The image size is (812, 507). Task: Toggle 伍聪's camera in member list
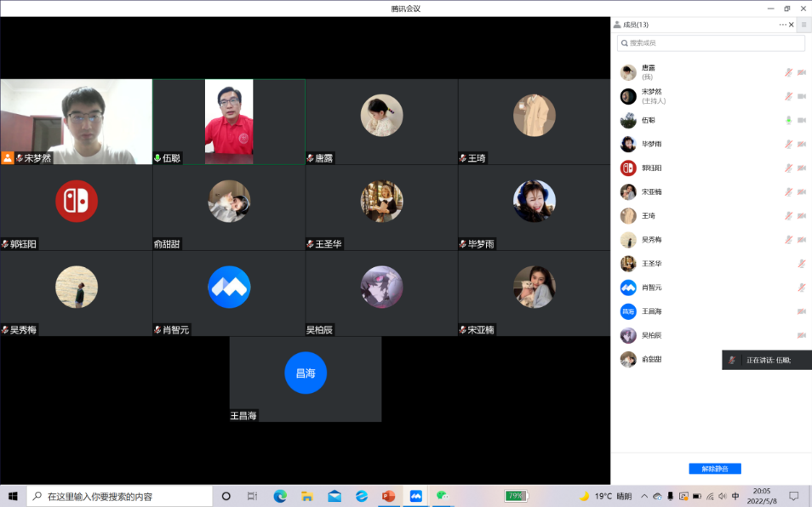click(x=802, y=120)
